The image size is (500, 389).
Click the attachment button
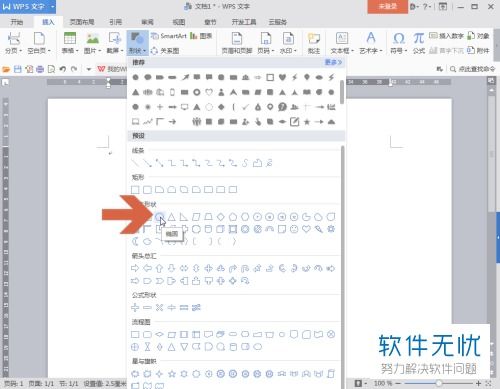tap(478, 50)
